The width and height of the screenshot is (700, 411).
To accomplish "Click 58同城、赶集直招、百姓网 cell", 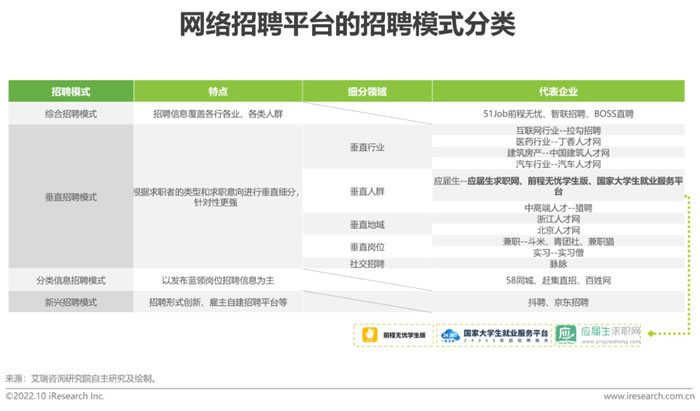I will (x=558, y=280).
